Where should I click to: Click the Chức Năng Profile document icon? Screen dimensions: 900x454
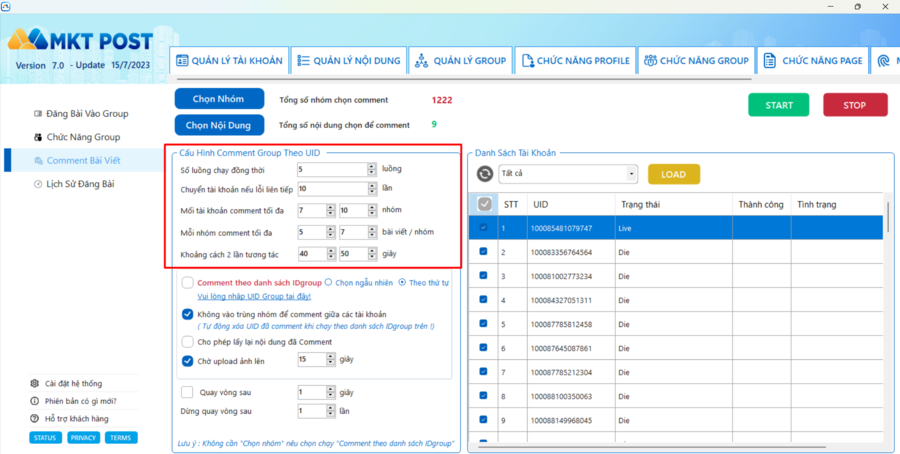click(527, 60)
